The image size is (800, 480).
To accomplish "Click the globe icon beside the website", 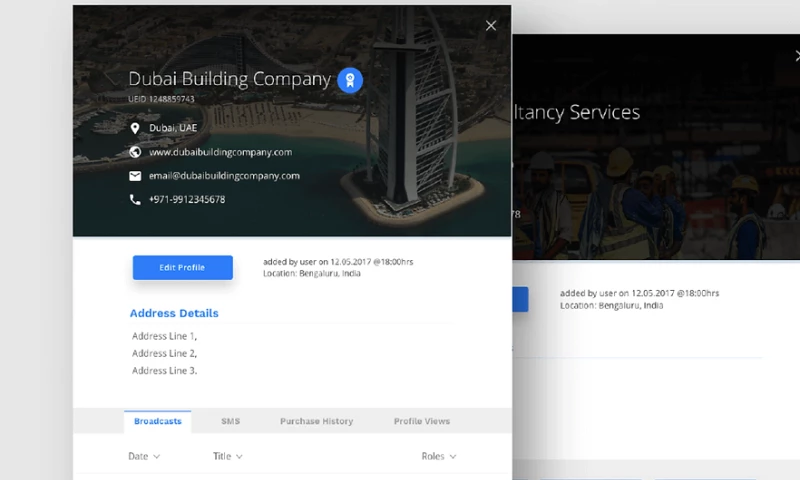I will (x=135, y=152).
